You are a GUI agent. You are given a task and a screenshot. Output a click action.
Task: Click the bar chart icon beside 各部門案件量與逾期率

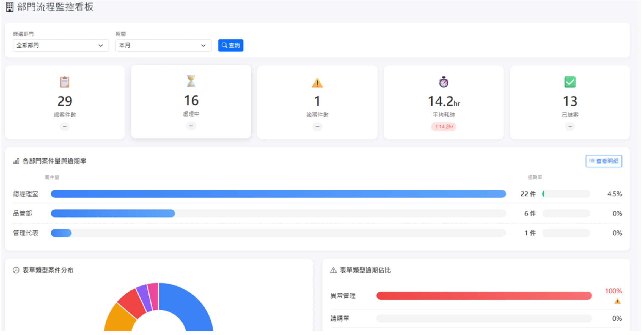tap(16, 161)
